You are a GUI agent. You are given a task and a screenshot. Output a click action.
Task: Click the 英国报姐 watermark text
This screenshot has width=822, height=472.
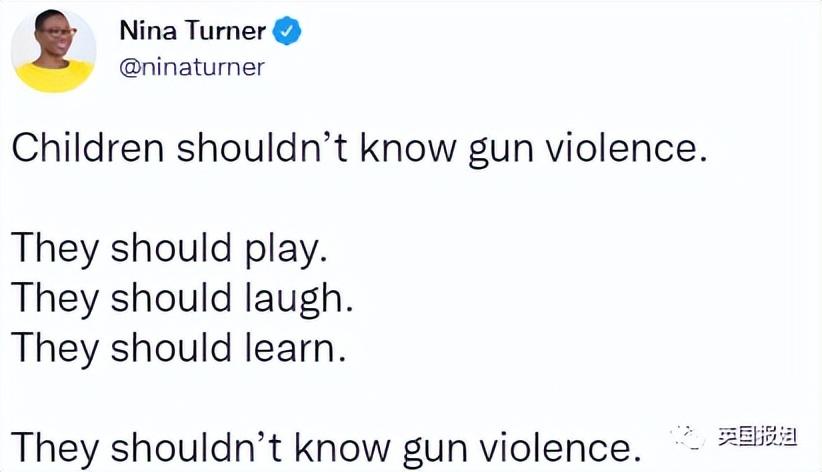(x=756, y=437)
